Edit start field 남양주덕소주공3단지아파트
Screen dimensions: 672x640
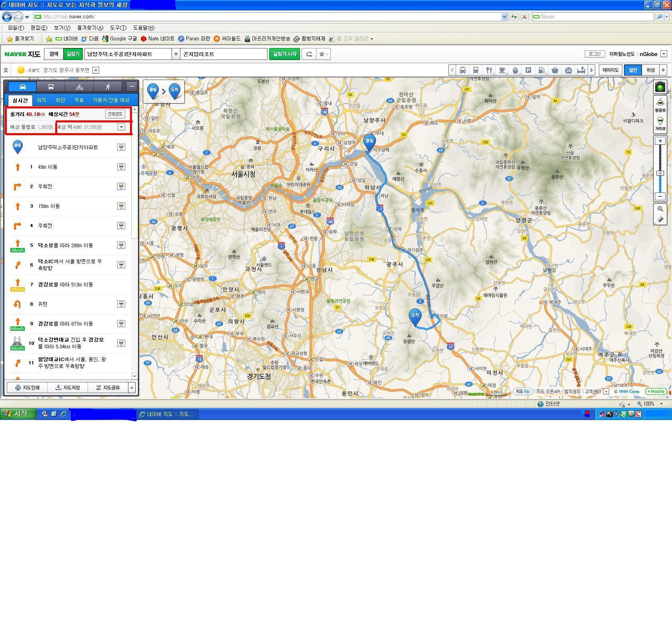(128, 54)
